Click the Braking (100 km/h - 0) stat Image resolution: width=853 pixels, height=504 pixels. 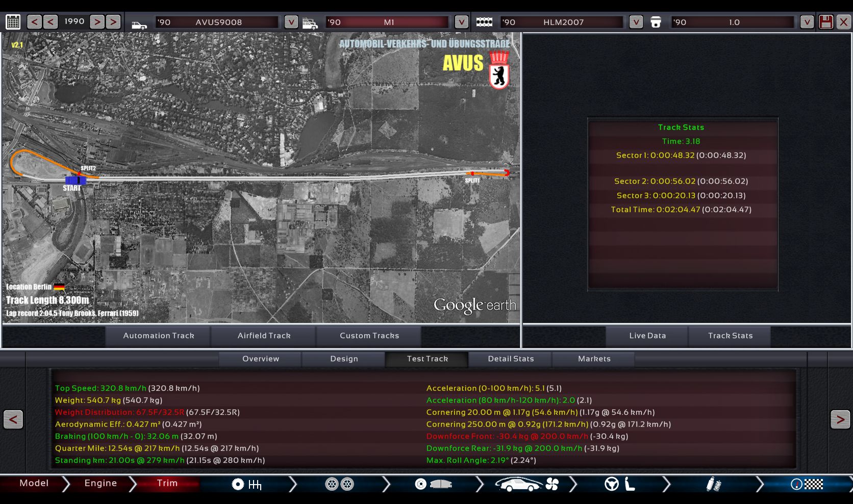(136, 437)
